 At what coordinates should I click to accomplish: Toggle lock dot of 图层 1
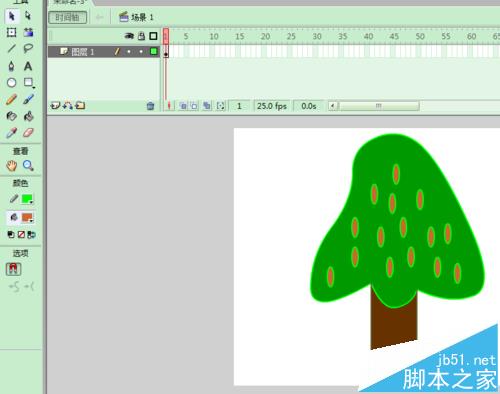click(141, 52)
